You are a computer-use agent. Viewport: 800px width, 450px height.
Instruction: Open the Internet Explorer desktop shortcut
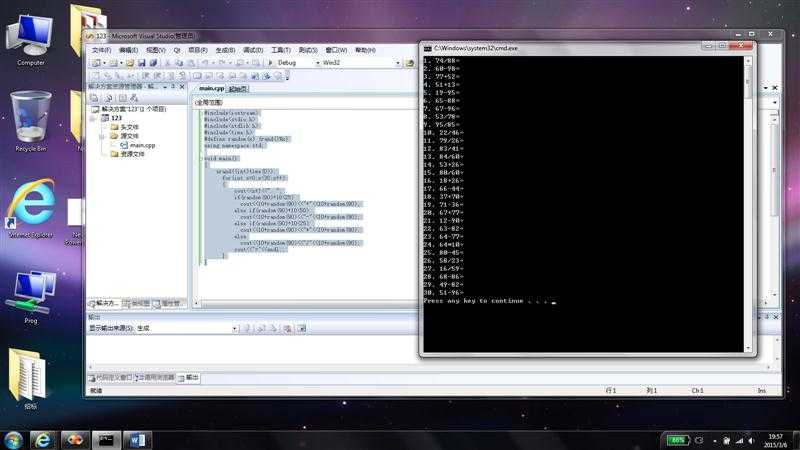point(31,208)
